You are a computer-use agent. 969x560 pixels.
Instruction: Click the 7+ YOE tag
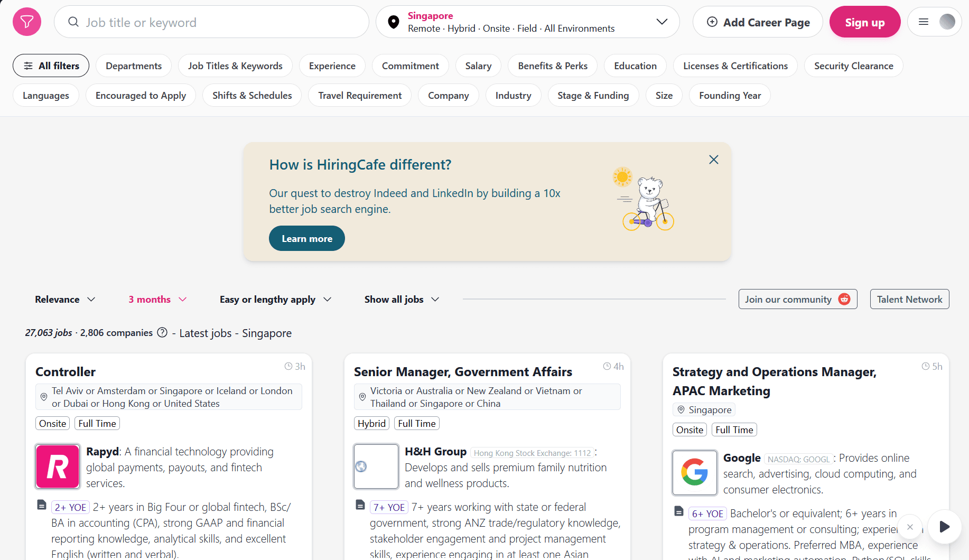click(x=389, y=507)
